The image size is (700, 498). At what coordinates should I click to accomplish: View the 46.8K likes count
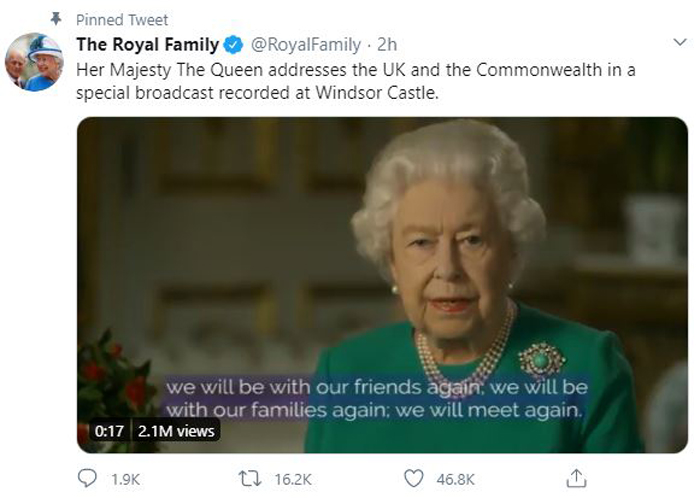coord(455,480)
